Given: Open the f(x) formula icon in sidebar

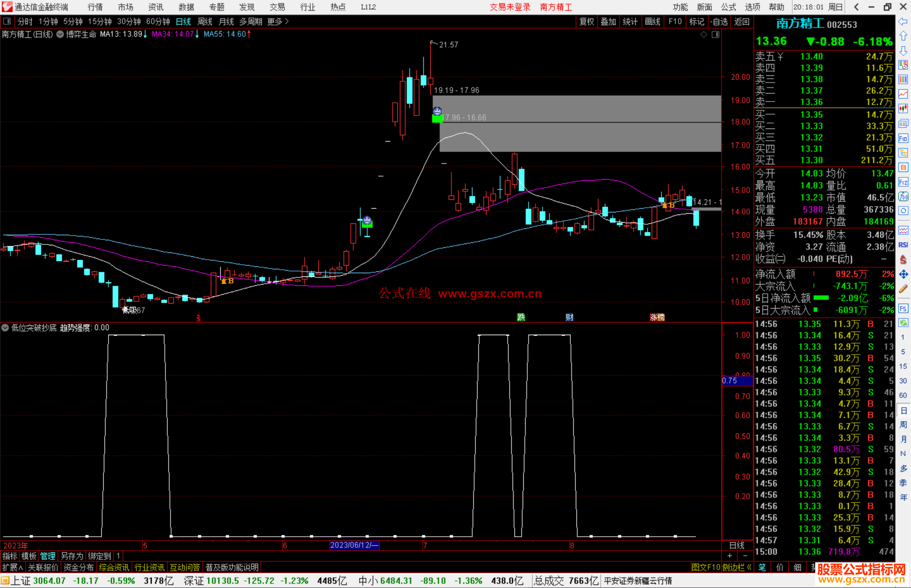Looking at the screenshot, I should pyautogui.click(x=903, y=196).
